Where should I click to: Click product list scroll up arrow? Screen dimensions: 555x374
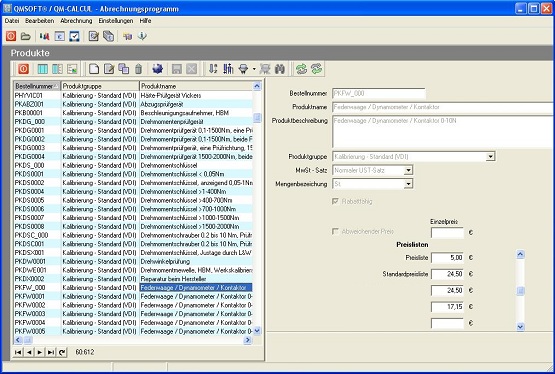tap(257, 86)
